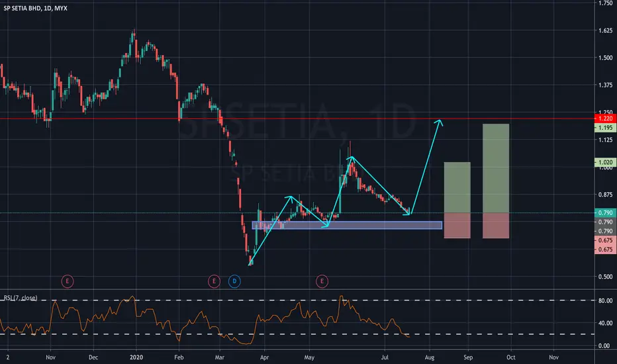Screen dimensions: 617x364
Task: Click the Jul label on time axis
Action: 385,357
